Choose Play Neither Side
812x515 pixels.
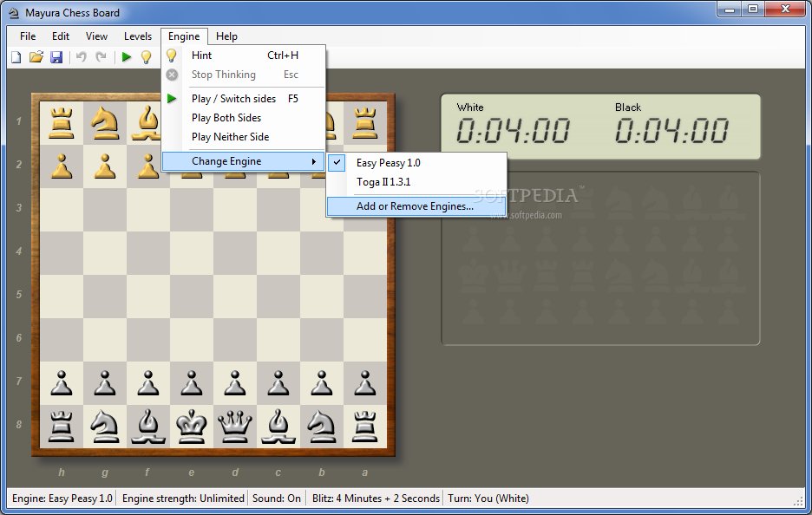(243, 137)
